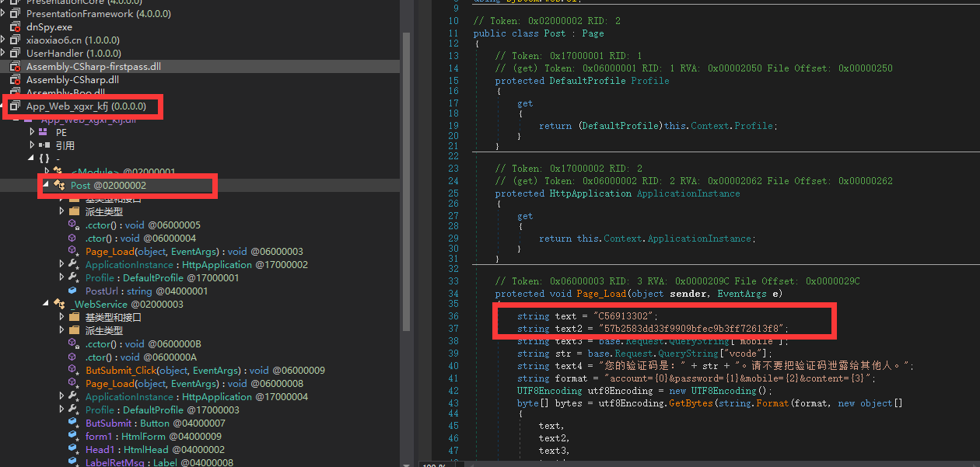Click the ButSubmit_Click method icon
Viewport: 980px width, 467px height.
(72, 371)
